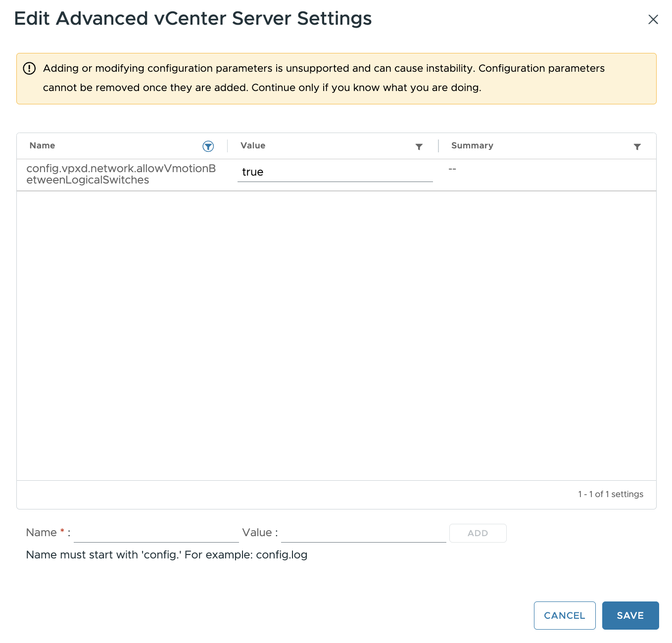Image resolution: width=672 pixels, height=643 pixels.
Task: Click the '1 - 1 of 1 settings' footer text
Action: 610,494
